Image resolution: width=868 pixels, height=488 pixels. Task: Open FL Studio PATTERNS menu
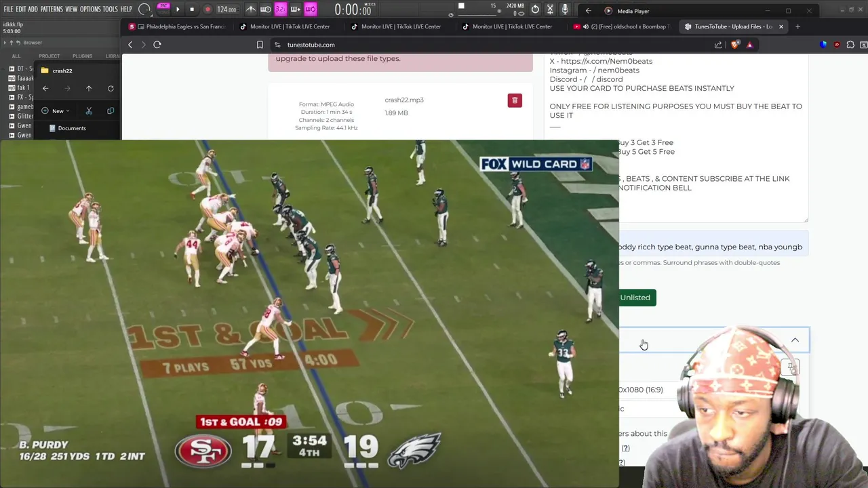point(52,9)
